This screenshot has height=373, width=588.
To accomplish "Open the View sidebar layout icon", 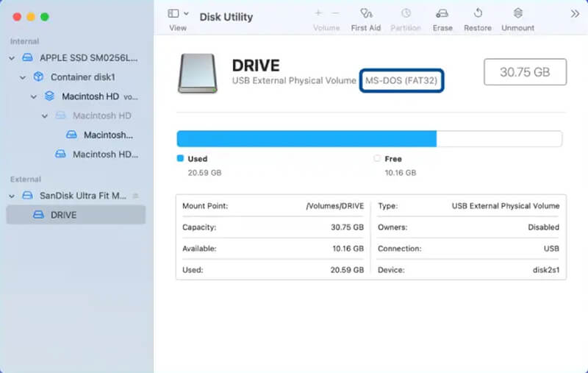I will [x=173, y=13].
